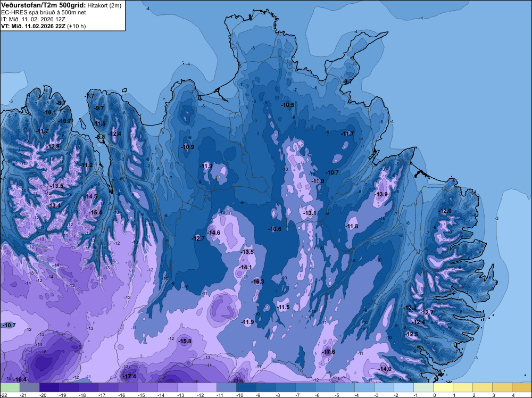Click the -17.6 temperature label
This screenshot has width=532, height=398.
[x=328, y=352]
